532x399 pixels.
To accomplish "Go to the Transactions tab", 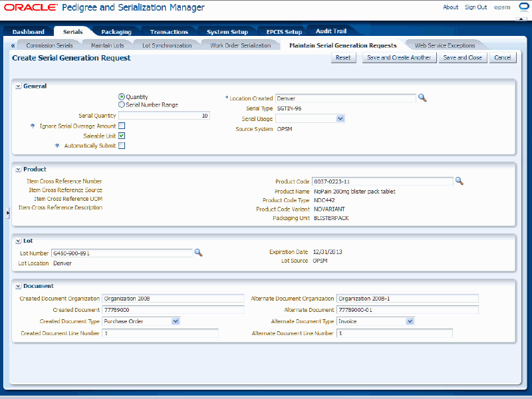I will (x=169, y=31).
